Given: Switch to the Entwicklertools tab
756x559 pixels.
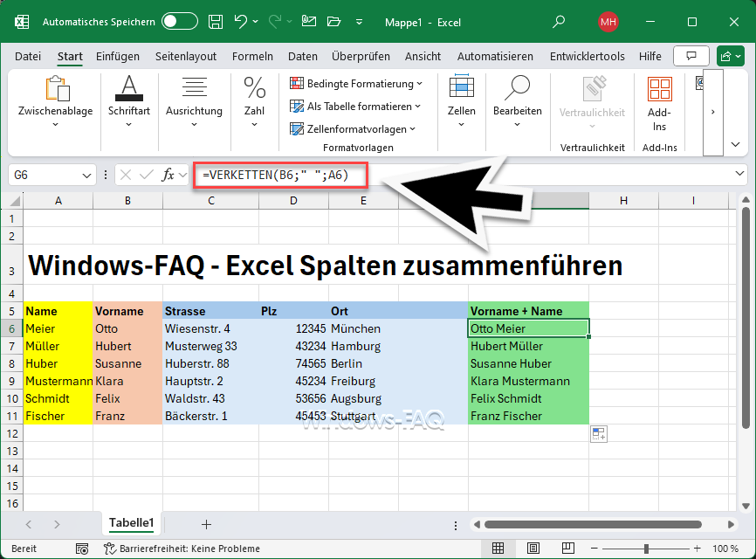Looking at the screenshot, I should (x=588, y=57).
